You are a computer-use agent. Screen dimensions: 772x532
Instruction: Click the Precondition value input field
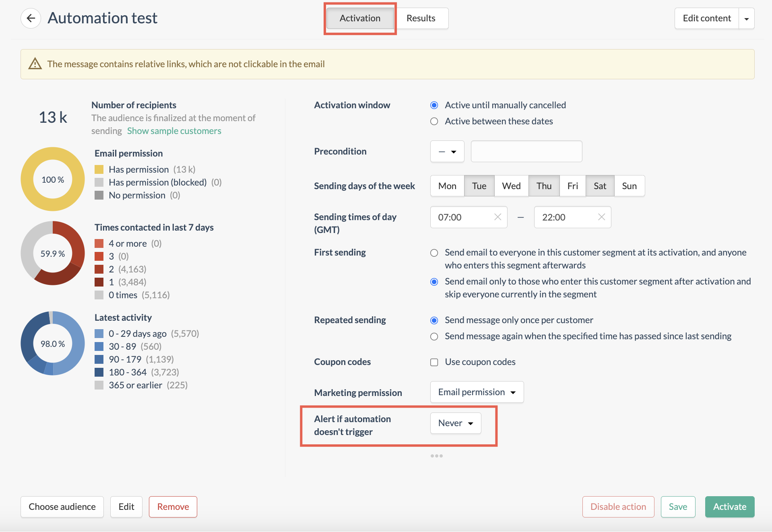(526, 151)
